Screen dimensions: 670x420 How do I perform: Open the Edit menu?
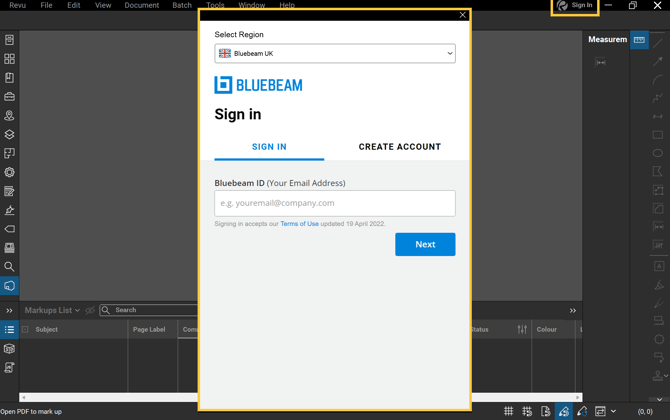[x=73, y=5]
